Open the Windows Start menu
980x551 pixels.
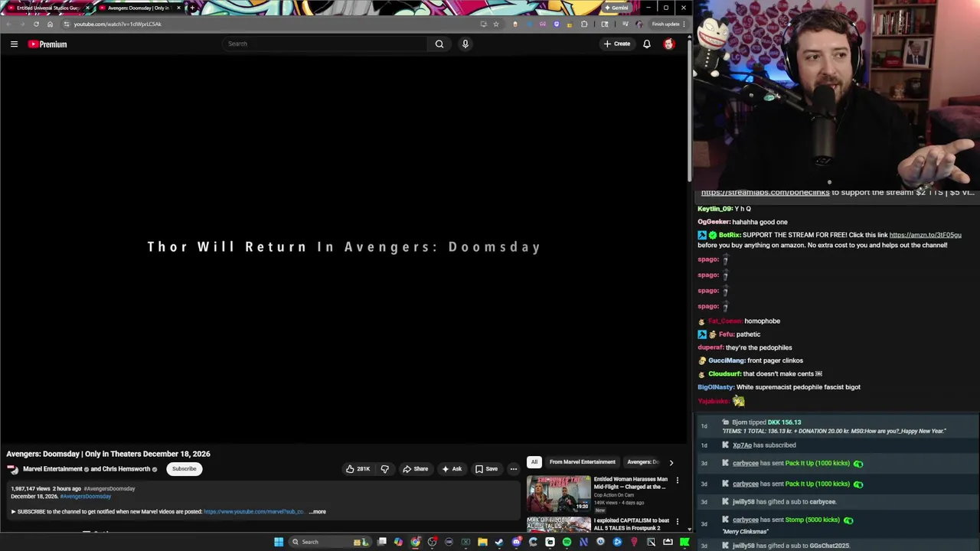(x=279, y=542)
